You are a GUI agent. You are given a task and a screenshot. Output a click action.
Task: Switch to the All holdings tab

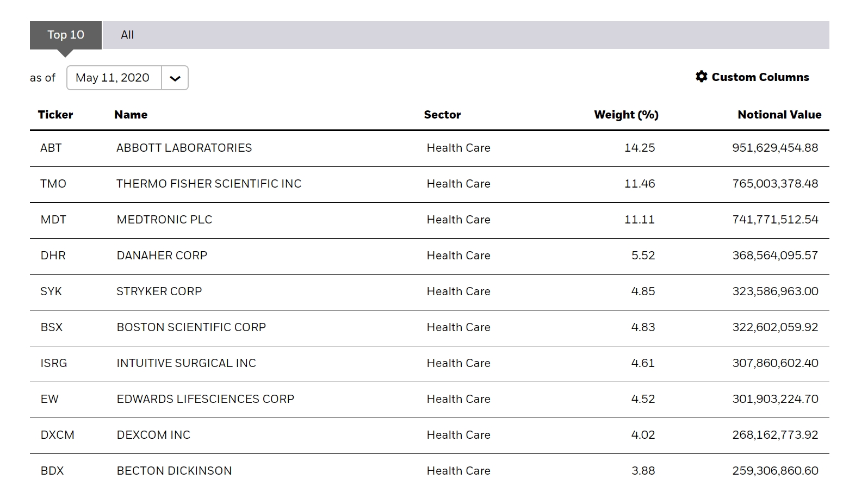click(x=127, y=35)
